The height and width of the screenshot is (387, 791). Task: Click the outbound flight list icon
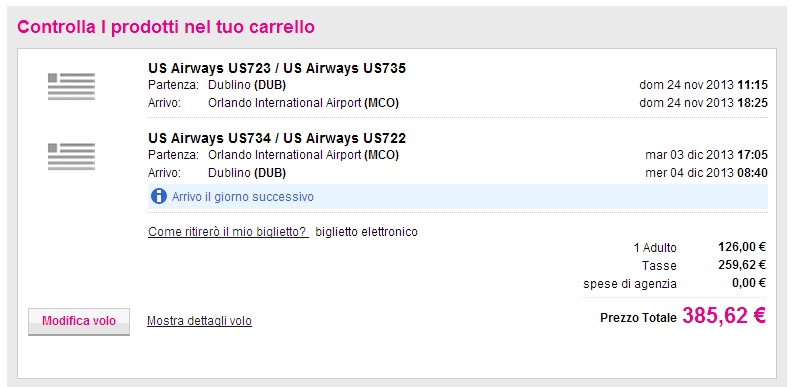[72, 86]
